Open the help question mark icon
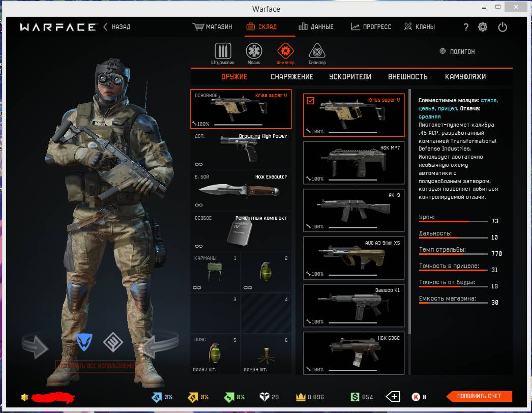532x413 pixels. [x=466, y=27]
